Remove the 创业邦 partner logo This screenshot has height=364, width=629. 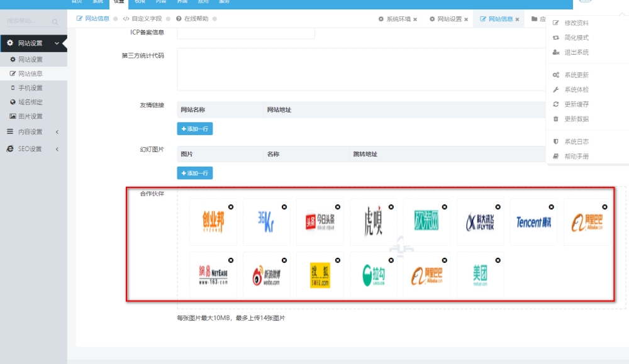coord(231,207)
